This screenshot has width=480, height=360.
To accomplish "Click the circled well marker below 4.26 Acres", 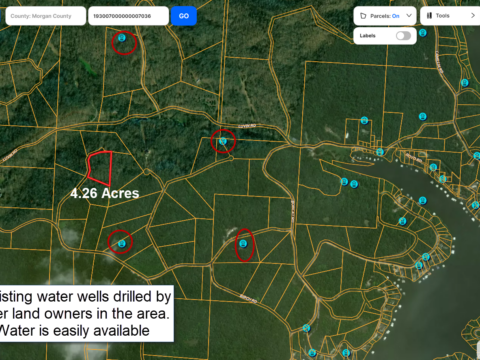I will 122,244.
